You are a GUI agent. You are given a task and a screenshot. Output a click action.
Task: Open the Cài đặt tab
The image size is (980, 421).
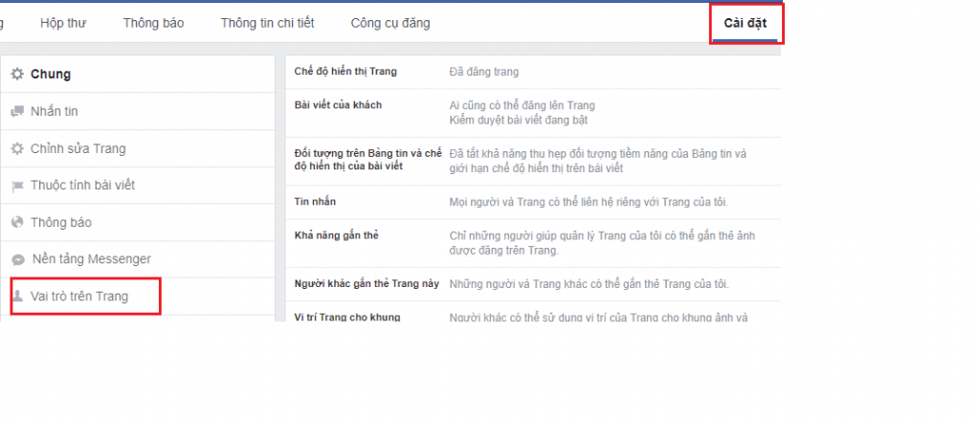coord(745,23)
